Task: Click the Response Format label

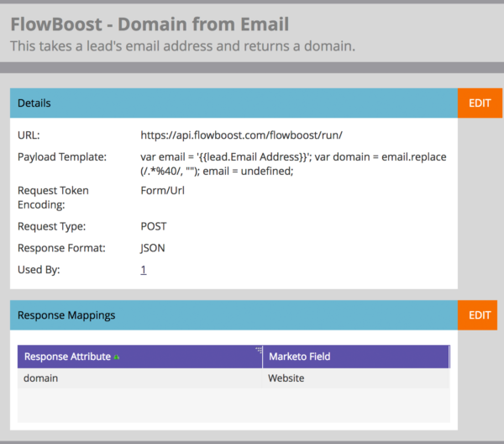Action: click(x=61, y=248)
